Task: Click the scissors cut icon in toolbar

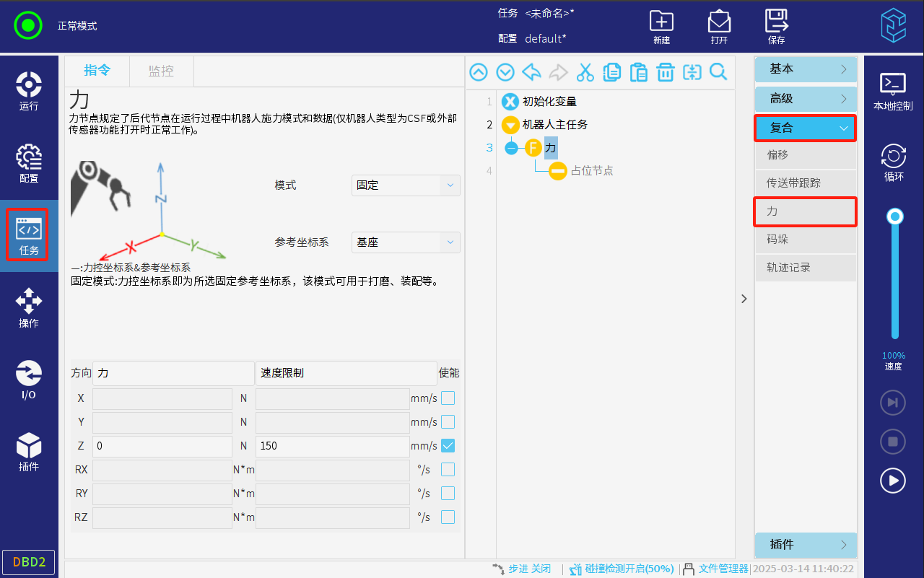Action: [585, 72]
